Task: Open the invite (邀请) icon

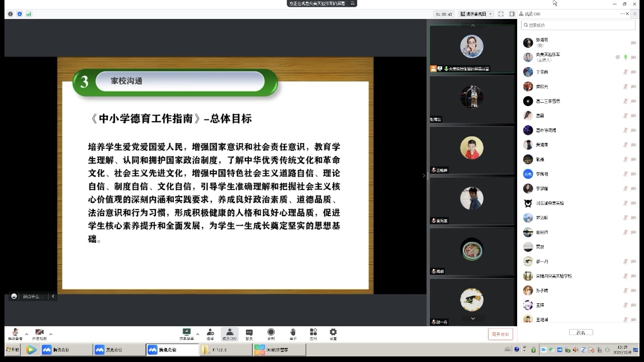Action: click(210, 333)
